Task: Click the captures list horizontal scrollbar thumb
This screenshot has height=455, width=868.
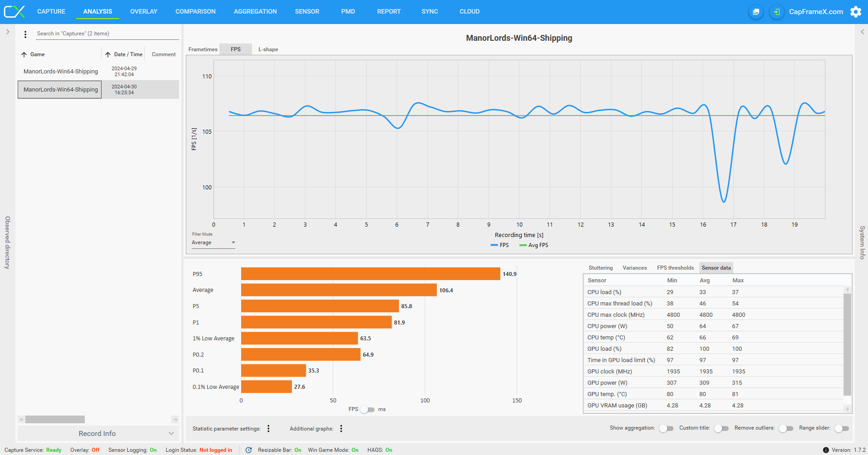Action: coord(55,420)
